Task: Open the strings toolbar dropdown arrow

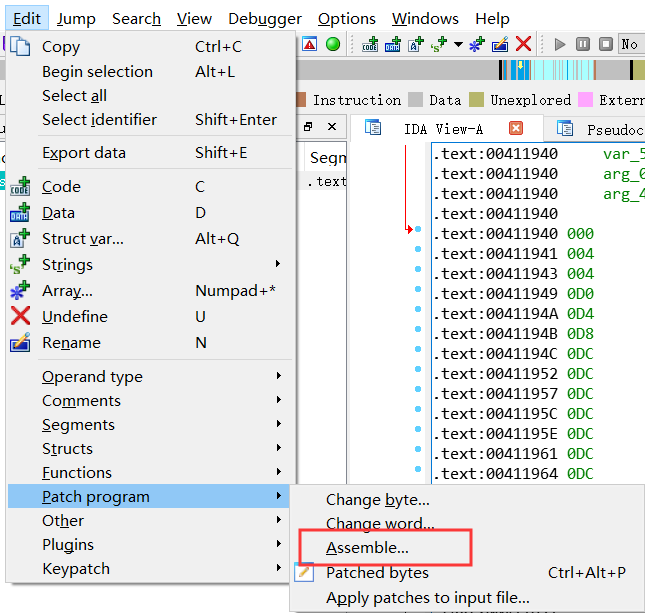Action: coord(458,44)
